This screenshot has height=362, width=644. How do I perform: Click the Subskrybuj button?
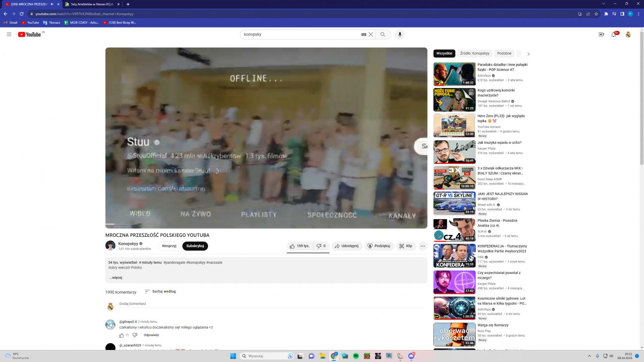tap(195, 246)
